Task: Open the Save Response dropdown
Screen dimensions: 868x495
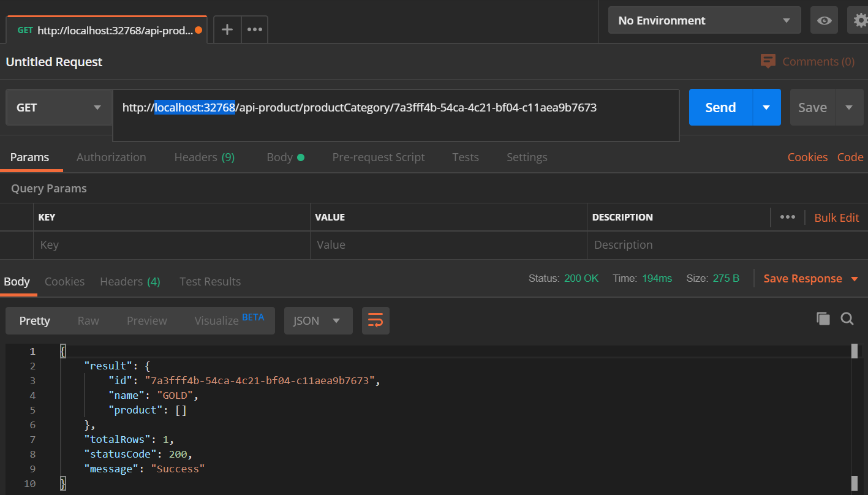Action: click(x=811, y=279)
